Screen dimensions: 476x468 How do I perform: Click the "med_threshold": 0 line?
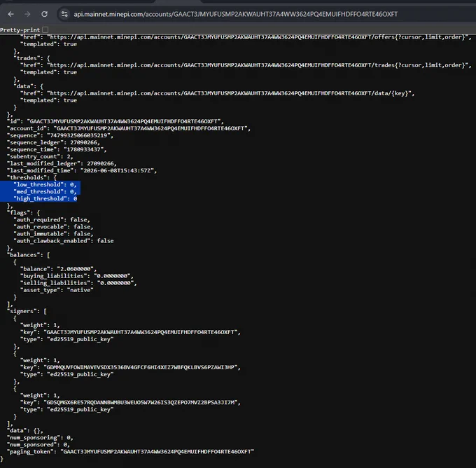coord(45,191)
